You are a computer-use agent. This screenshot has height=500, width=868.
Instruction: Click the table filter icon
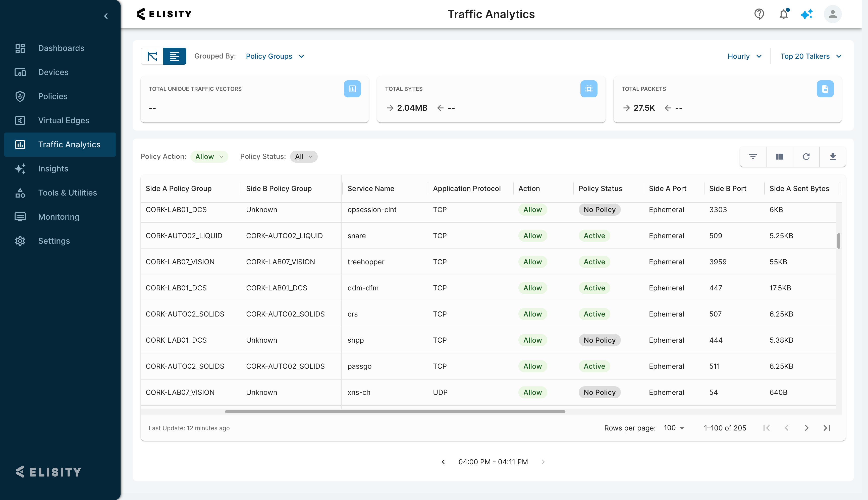pyautogui.click(x=753, y=157)
